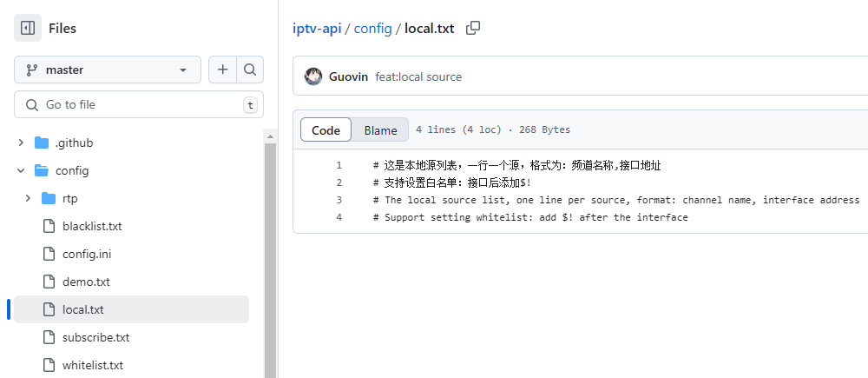This screenshot has width=868, height=378.
Task: Collapse the Files side panel icon
Action: point(28,28)
